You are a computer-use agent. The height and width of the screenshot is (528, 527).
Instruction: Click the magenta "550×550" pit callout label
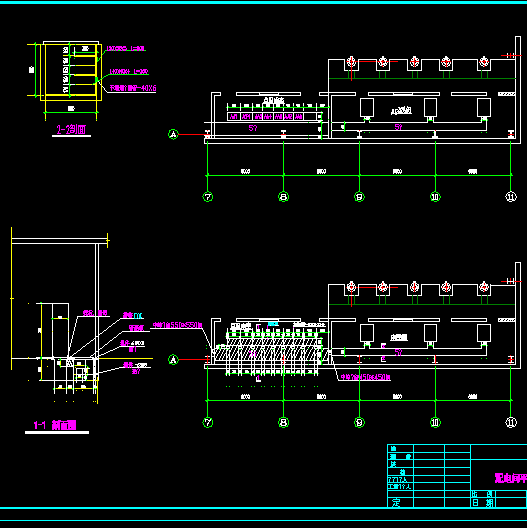click(x=177, y=325)
